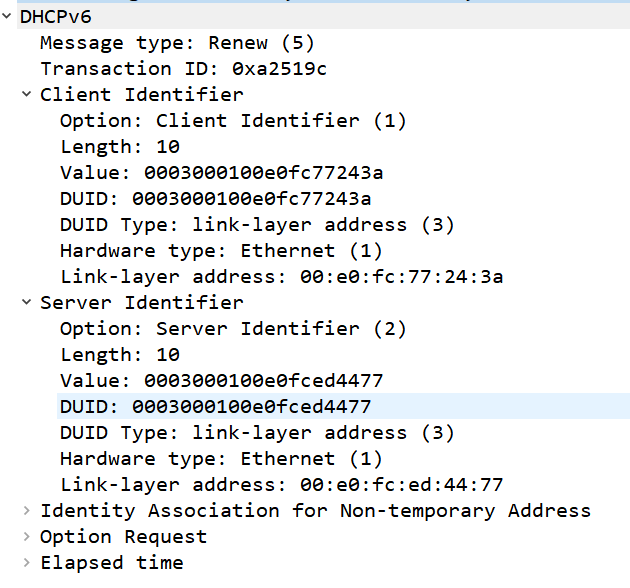Select server Value 0003000100e0fced4477 row
This screenshot has width=630, height=588.
coord(221,381)
